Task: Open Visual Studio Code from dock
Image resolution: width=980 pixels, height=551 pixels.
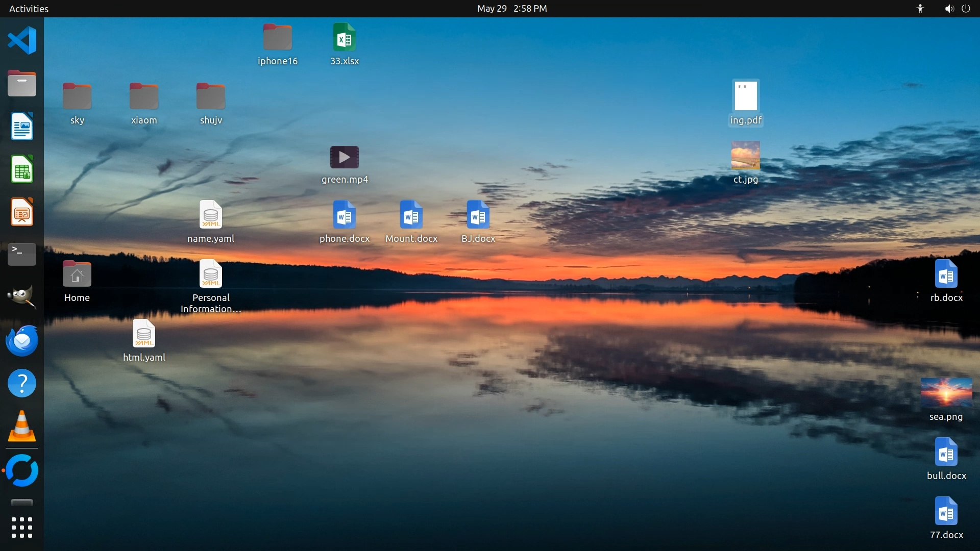Action: [22, 40]
